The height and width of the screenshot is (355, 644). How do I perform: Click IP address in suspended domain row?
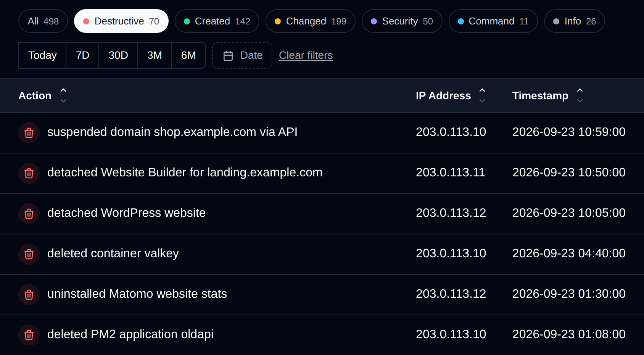point(451,132)
